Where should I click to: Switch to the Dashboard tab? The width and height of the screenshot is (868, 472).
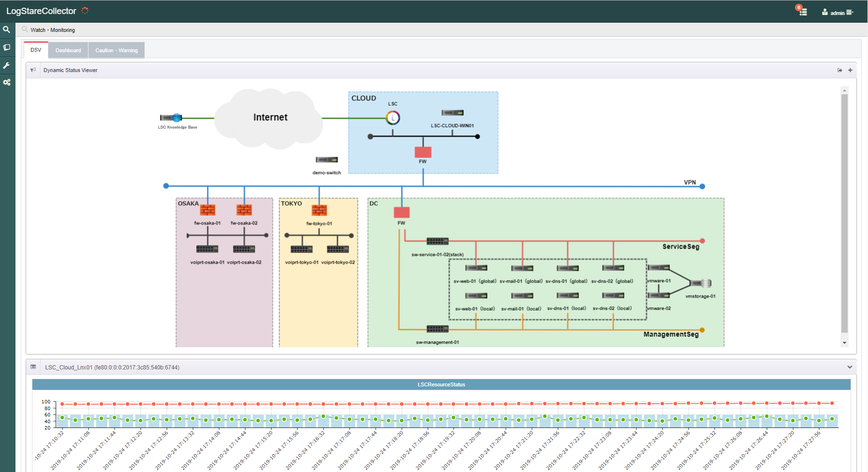(x=68, y=50)
